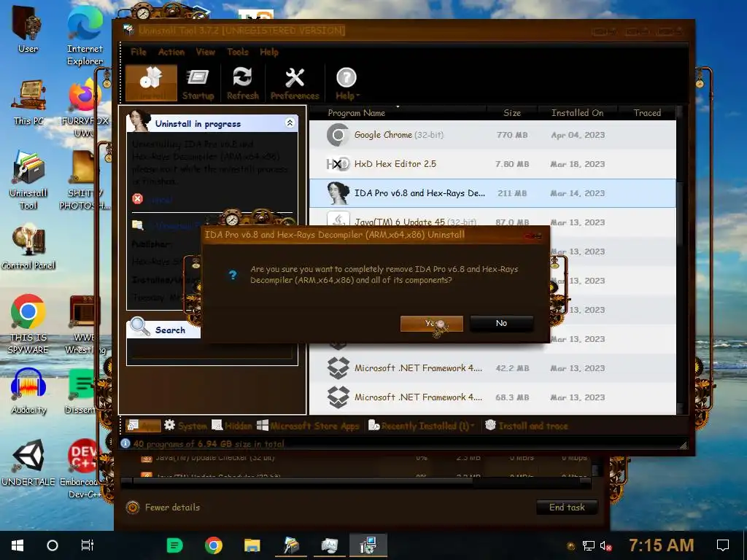The height and width of the screenshot is (560, 747).
Task: Click the red cancel icon in progress panel
Action: click(138, 198)
